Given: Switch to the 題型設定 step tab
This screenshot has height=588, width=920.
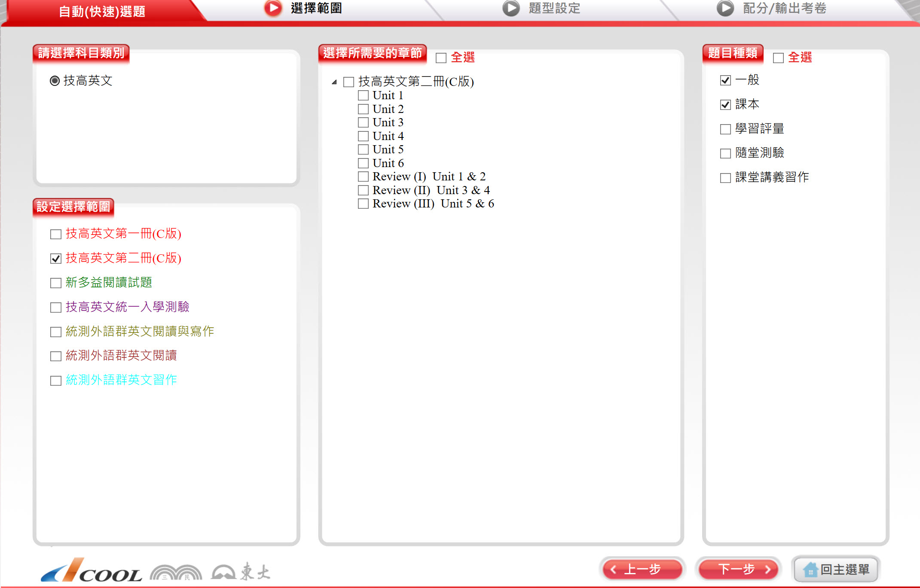Looking at the screenshot, I should (x=554, y=8).
